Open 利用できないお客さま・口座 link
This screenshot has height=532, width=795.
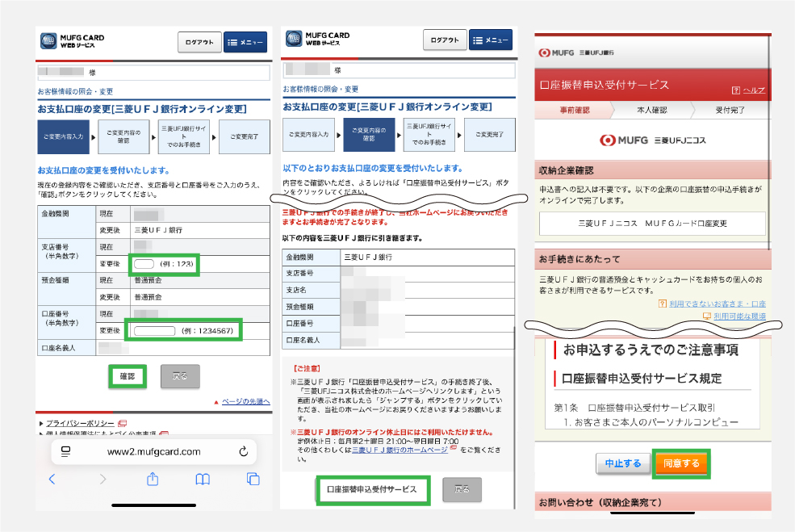click(718, 304)
